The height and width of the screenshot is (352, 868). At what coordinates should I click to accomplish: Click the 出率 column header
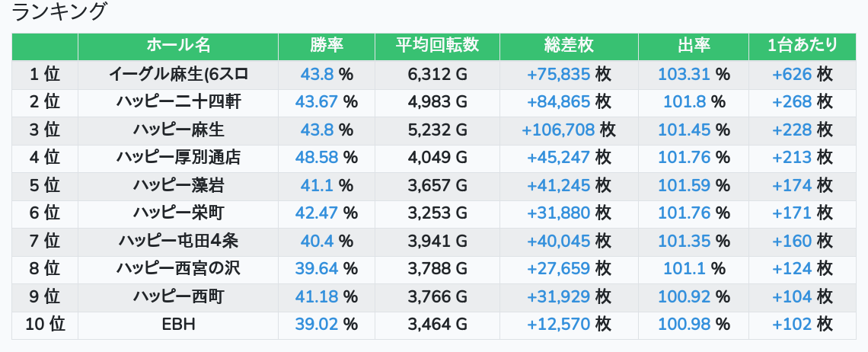tap(694, 46)
